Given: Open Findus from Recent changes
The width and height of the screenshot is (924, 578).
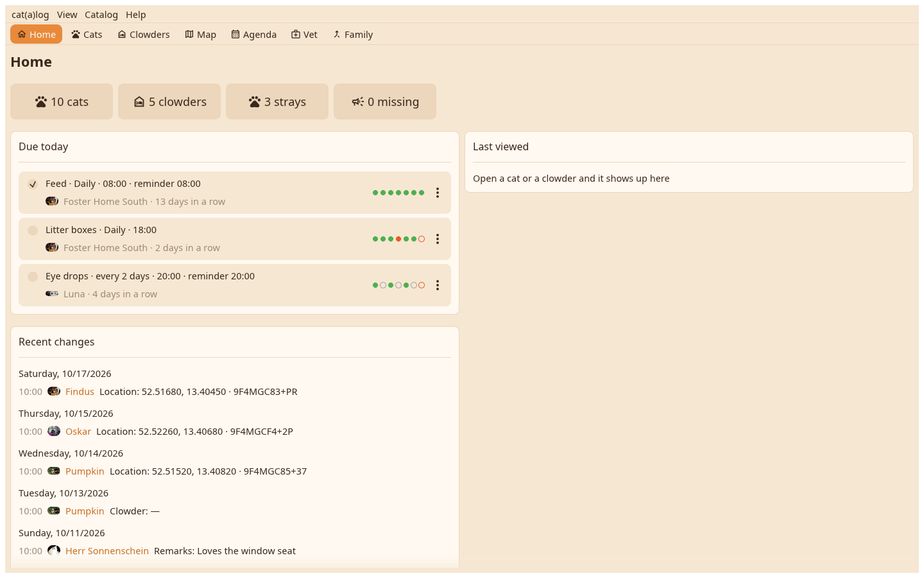Looking at the screenshot, I should 80,392.
